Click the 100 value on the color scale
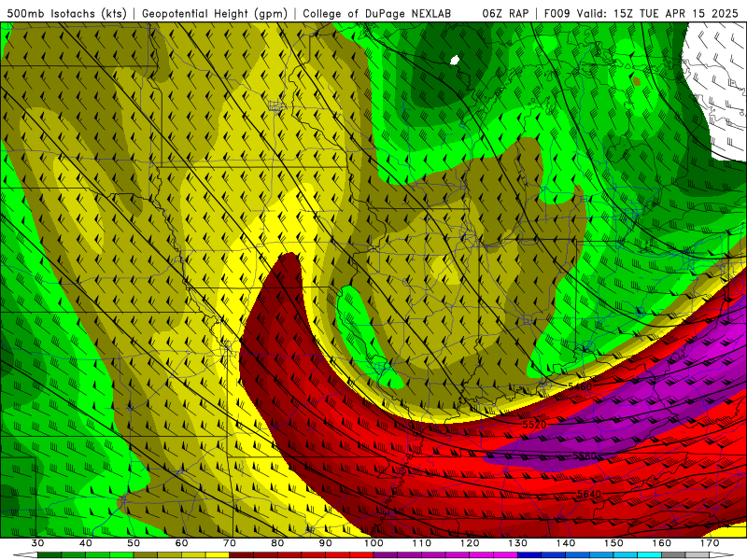Screen dimensions: 747x560 [x=373, y=543]
